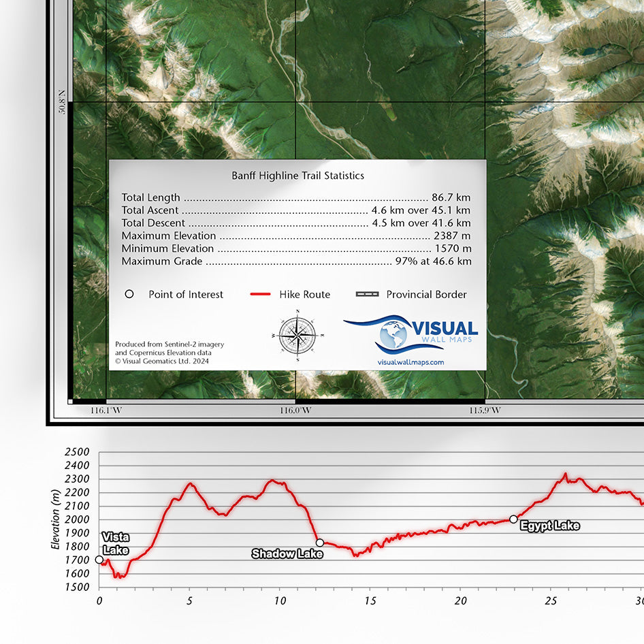Click the Shadow Lake point marker
This screenshot has height=644, width=644.
319,542
